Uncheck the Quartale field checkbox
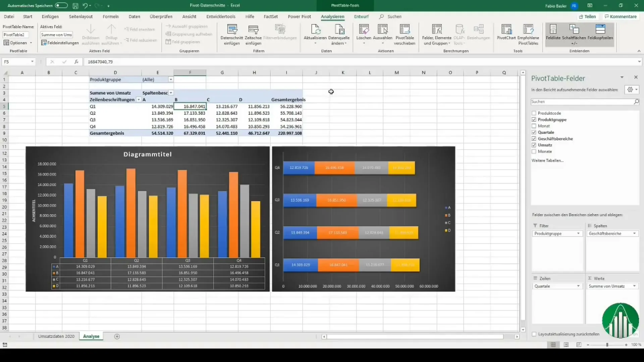This screenshot has width=644, height=362. click(x=534, y=132)
